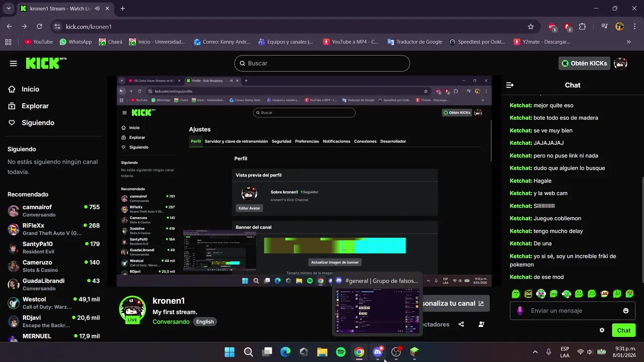Open the Inicio home link
The height and width of the screenshot is (362, 644).
24,89
